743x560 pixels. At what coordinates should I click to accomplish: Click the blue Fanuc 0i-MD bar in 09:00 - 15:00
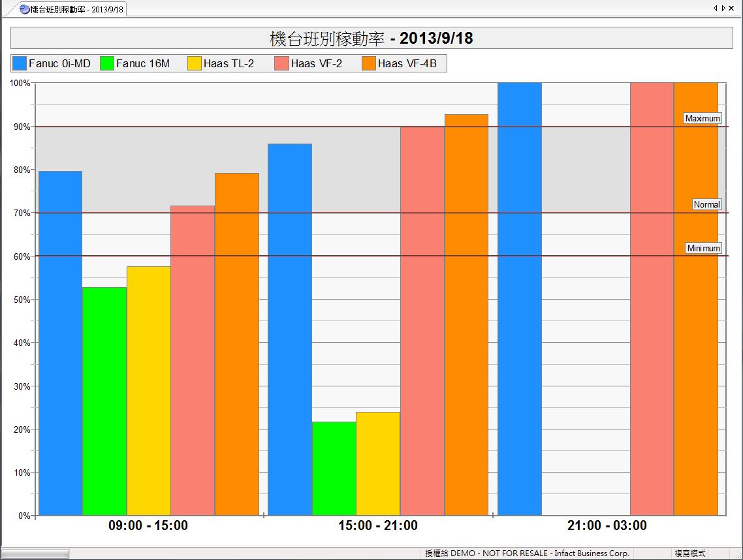(x=60, y=343)
